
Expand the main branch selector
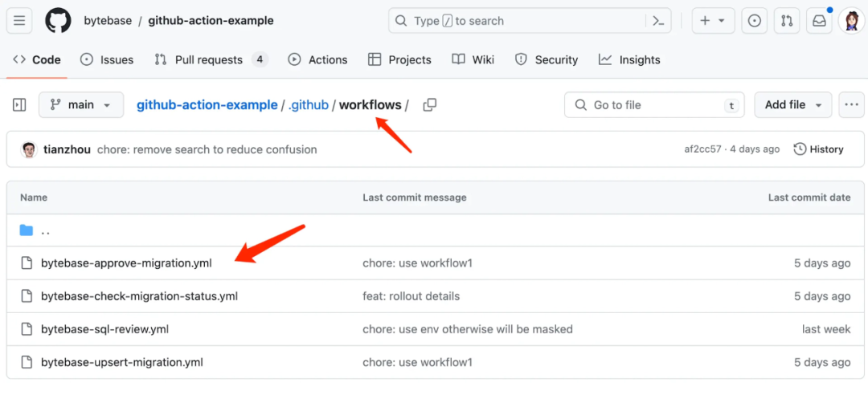click(81, 105)
